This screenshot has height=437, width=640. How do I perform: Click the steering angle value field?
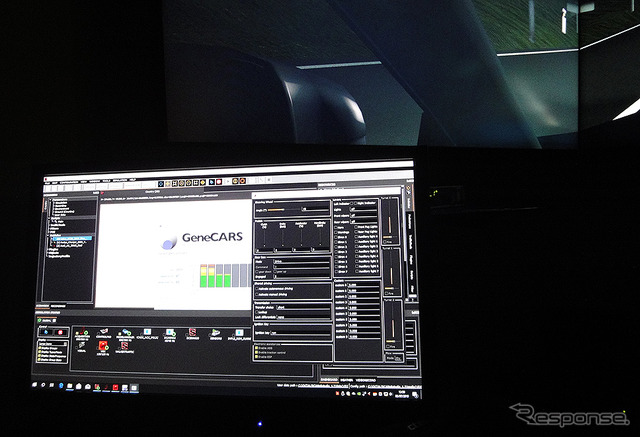pos(316,209)
